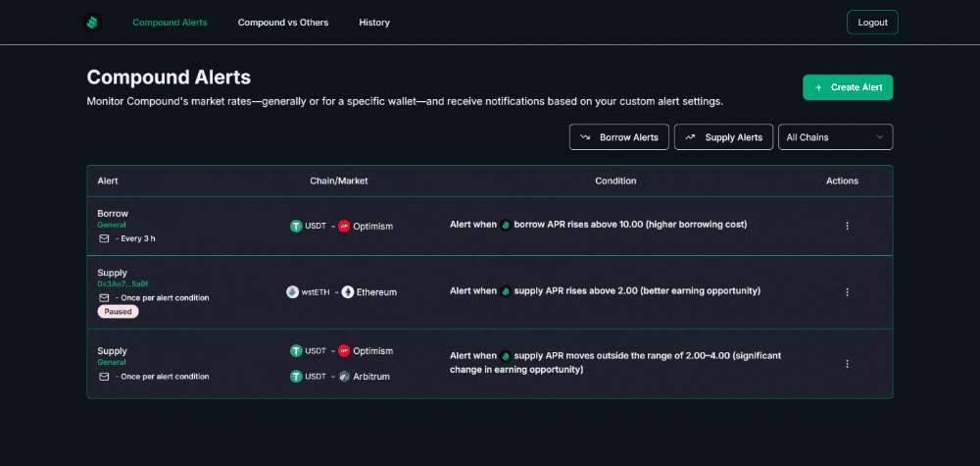Image resolution: width=980 pixels, height=466 pixels.
Task: Click USDT icon beside Optimism in third row
Action: 296,351
